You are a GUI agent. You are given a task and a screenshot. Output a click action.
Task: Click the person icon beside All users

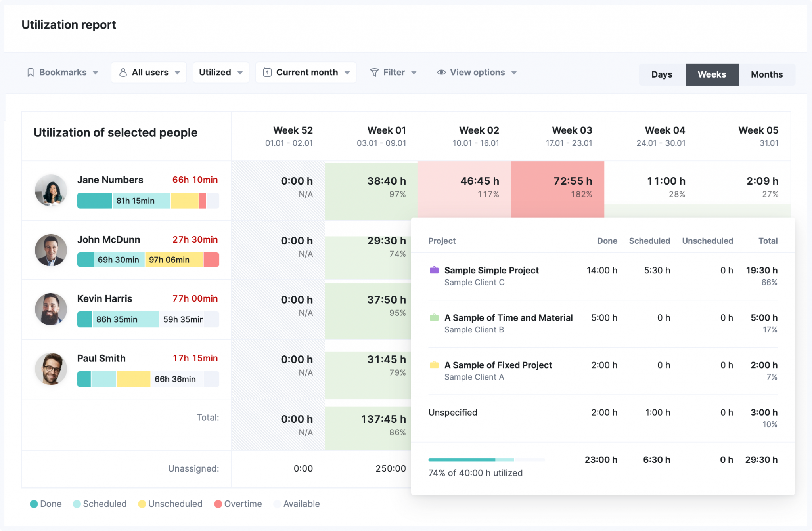(x=123, y=72)
